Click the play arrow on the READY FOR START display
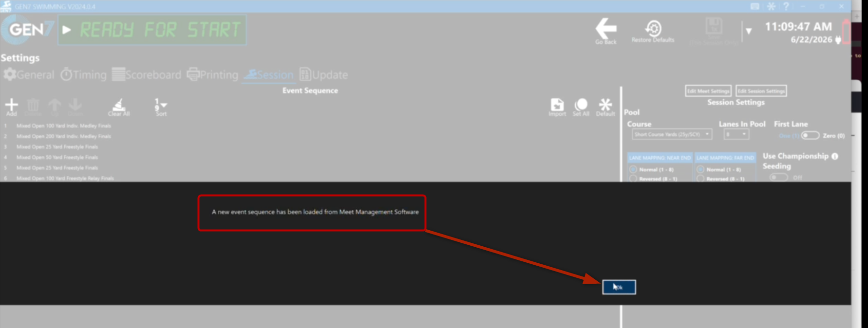The width and height of the screenshot is (868, 328). (67, 30)
